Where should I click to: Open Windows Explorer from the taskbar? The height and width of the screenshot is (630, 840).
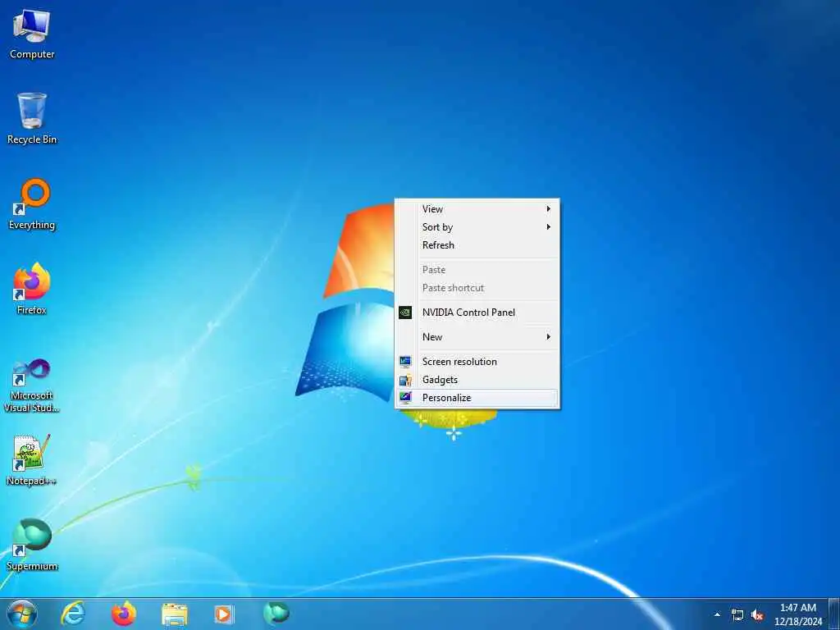tap(175, 614)
